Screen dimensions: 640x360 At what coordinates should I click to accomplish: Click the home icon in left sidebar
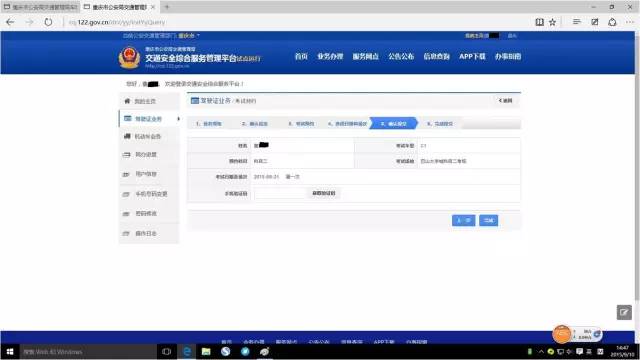tap(127, 101)
